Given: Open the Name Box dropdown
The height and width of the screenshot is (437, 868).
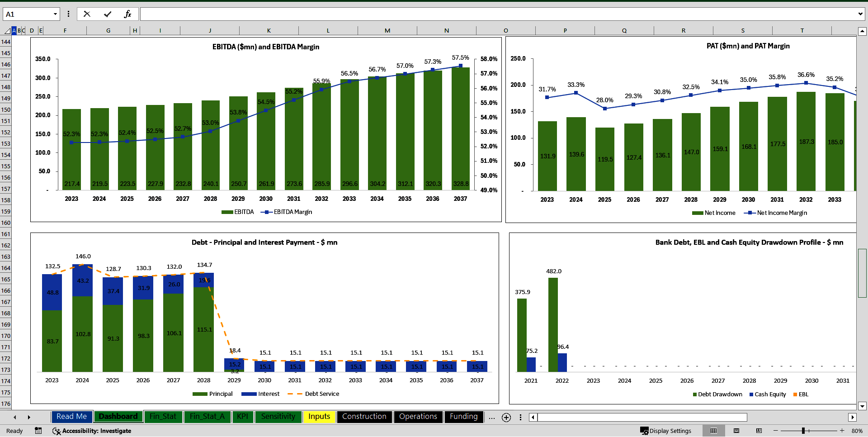Looking at the screenshot, I should 55,14.
